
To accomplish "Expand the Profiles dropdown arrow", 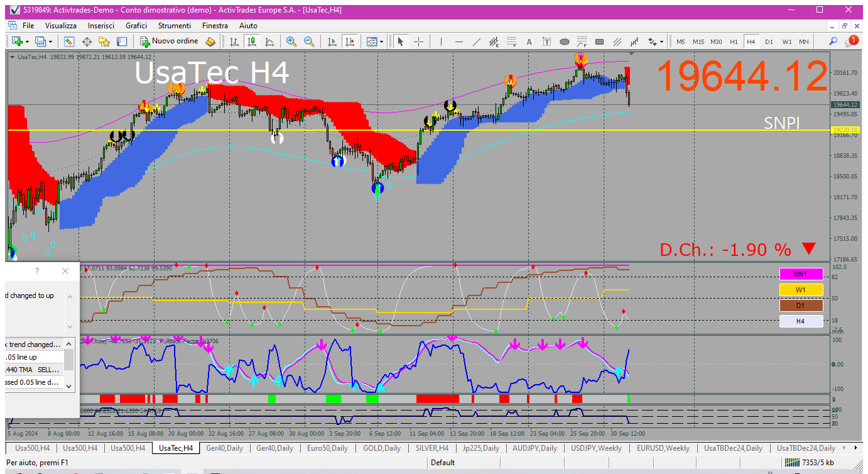I will (x=51, y=41).
